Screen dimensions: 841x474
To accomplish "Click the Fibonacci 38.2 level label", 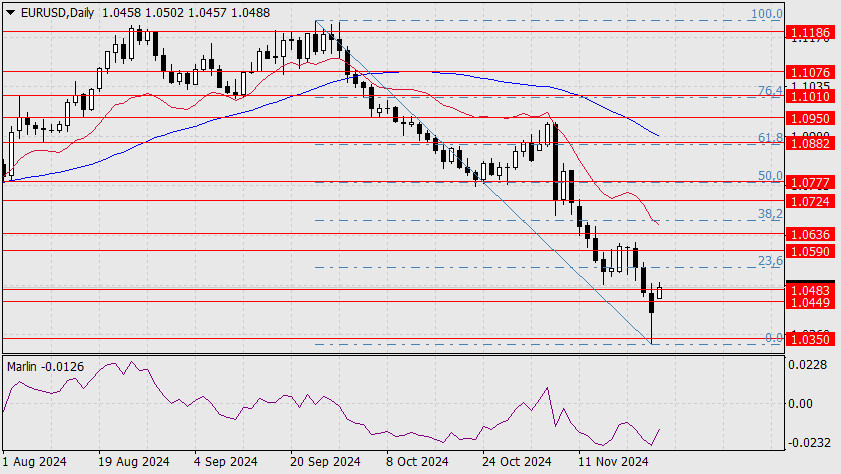I will click(x=770, y=213).
